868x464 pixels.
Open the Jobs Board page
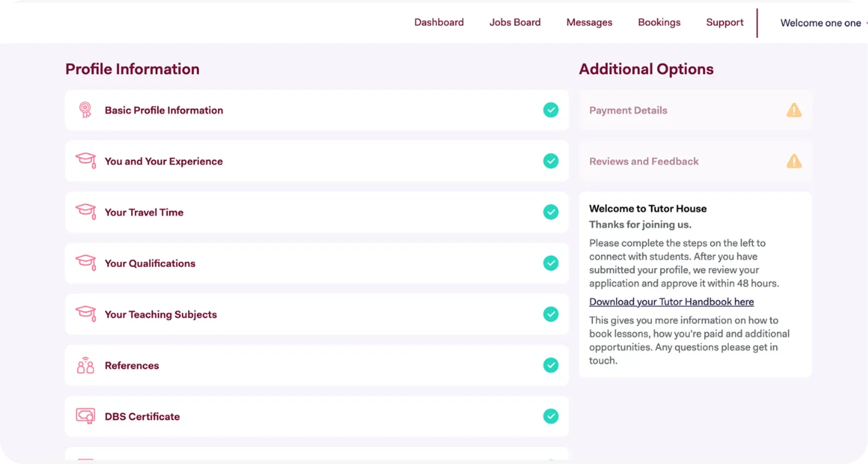515,22
